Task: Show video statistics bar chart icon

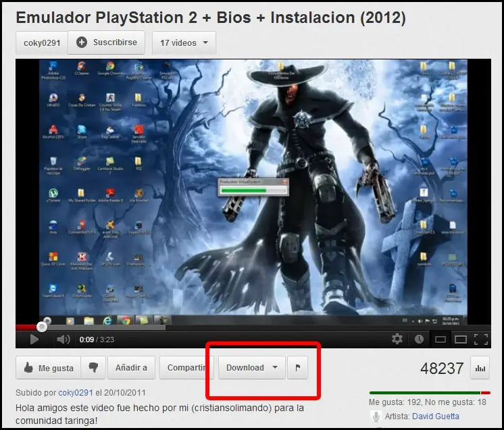Action: pos(480,368)
